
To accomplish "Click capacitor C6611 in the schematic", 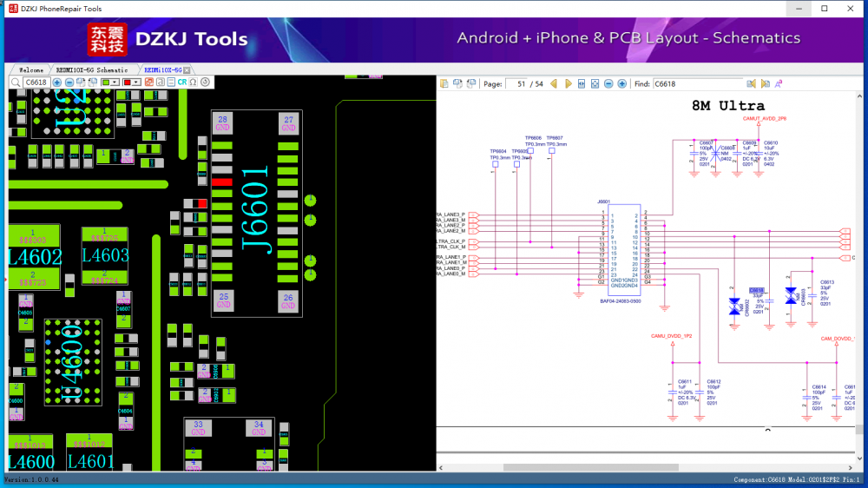I will coord(685,382).
